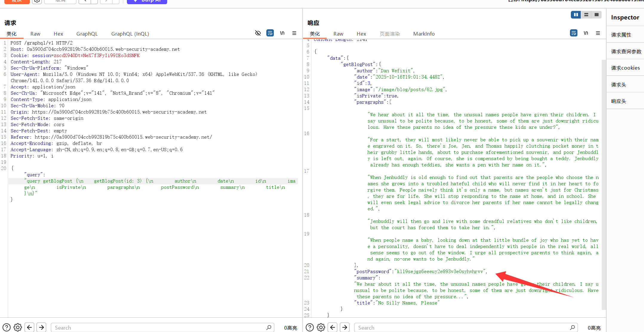Switch to combined tabbed layout view
The width and height of the screenshot is (644, 332).
pos(597,15)
